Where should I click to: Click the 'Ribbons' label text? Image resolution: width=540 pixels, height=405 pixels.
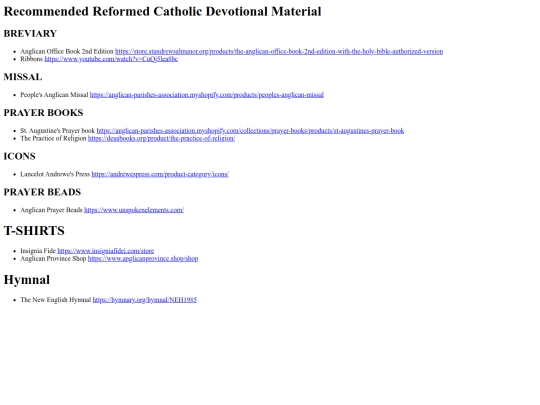click(31, 59)
